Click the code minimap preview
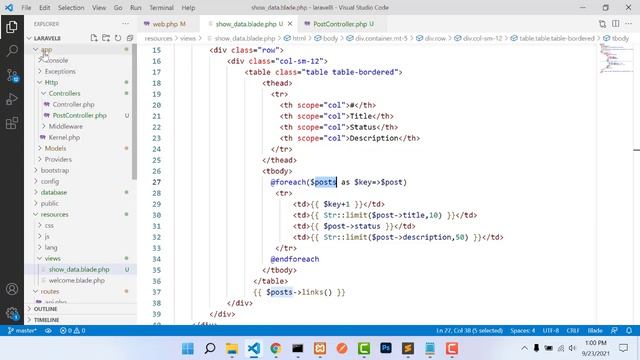640x360 pixels. pos(616,59)
